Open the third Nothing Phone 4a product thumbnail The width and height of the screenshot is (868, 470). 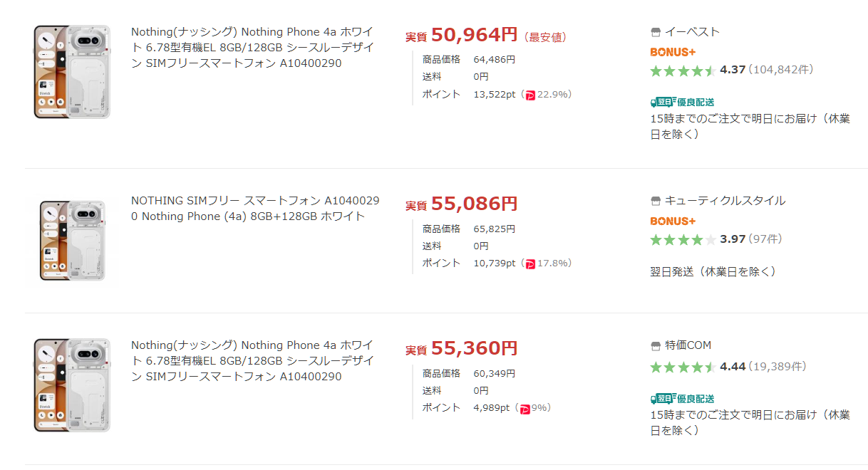click(x=71, y=385)
